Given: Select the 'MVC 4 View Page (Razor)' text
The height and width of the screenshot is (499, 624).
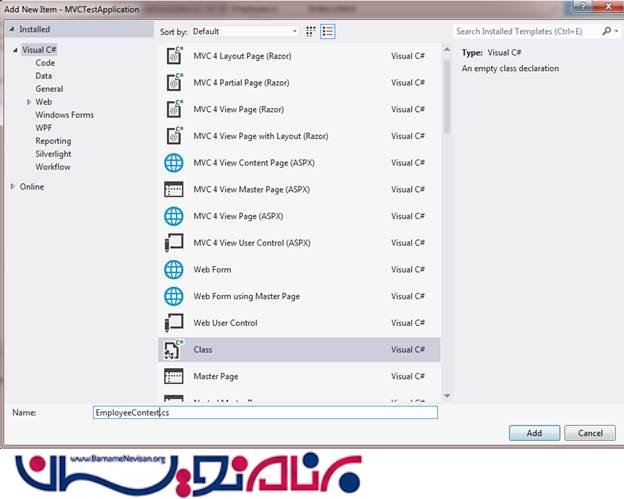Looking at the screenshot, I should 238,109.
